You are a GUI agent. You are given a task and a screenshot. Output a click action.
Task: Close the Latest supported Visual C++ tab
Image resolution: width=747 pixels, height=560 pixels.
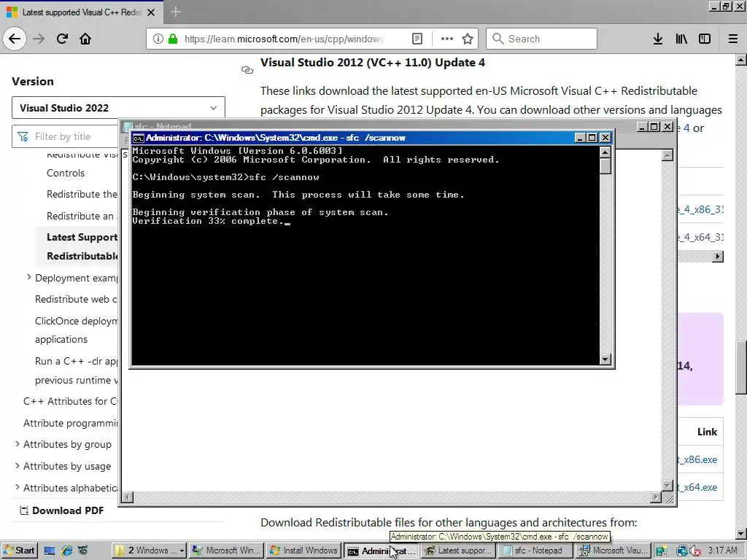click(x=151, y=12)
